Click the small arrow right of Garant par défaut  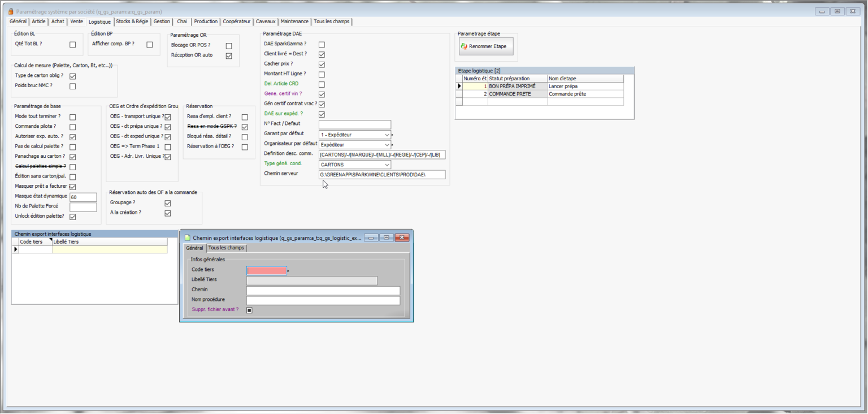tap(392, 135)
